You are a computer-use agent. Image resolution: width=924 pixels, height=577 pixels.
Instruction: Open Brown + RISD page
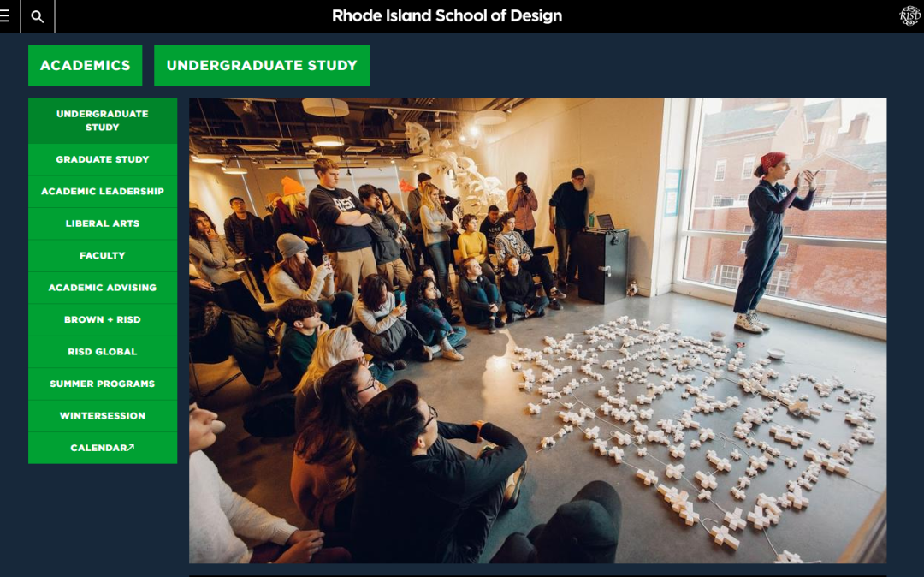point(103,319)
